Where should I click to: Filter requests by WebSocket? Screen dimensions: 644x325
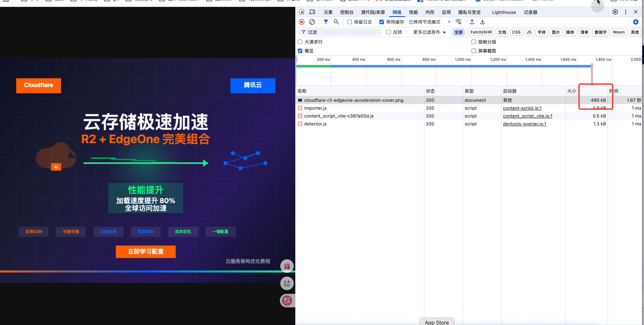(x=600, y=32)
